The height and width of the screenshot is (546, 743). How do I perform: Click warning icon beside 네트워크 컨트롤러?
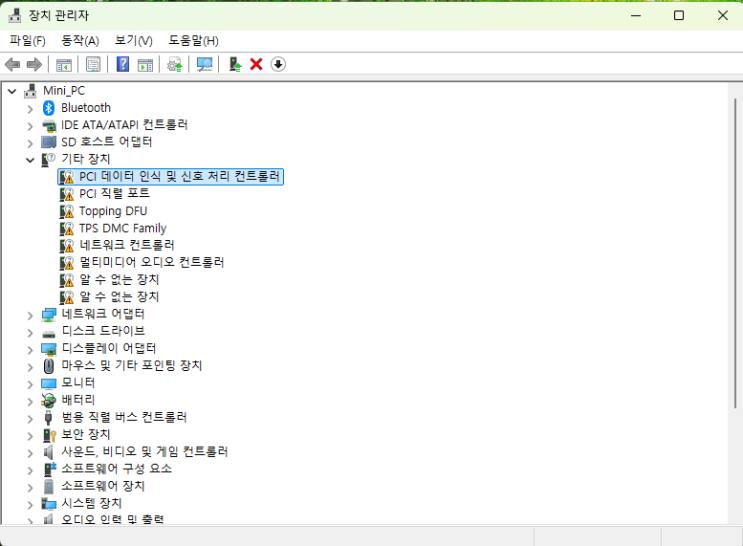pos(67,246)
